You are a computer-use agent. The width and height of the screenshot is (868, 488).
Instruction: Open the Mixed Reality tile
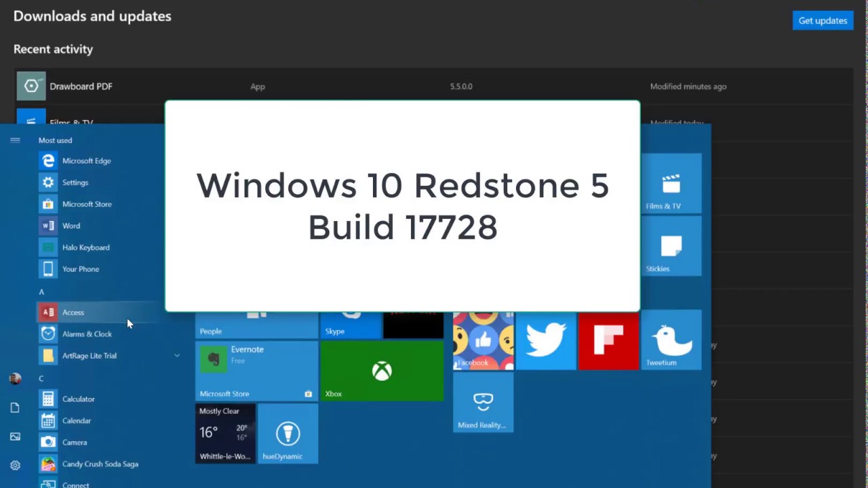tap(484, 402)
